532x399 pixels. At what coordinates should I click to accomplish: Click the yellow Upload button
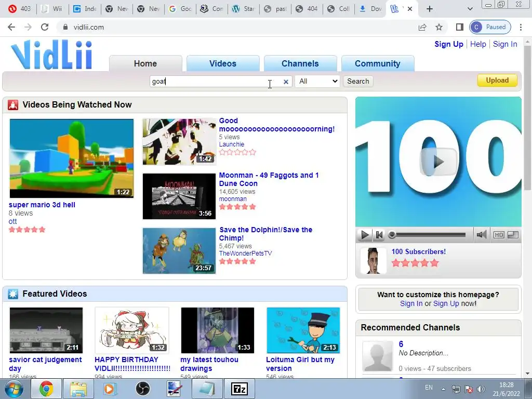tap(497, 81)
